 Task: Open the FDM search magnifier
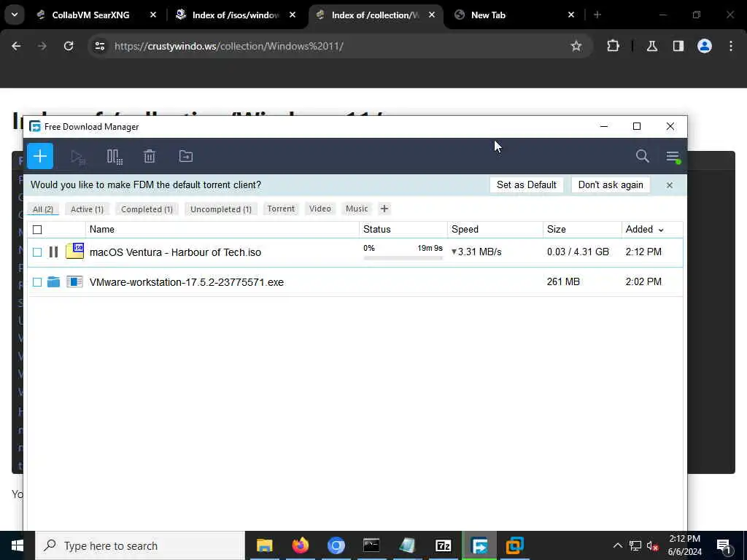coord(642,156)
